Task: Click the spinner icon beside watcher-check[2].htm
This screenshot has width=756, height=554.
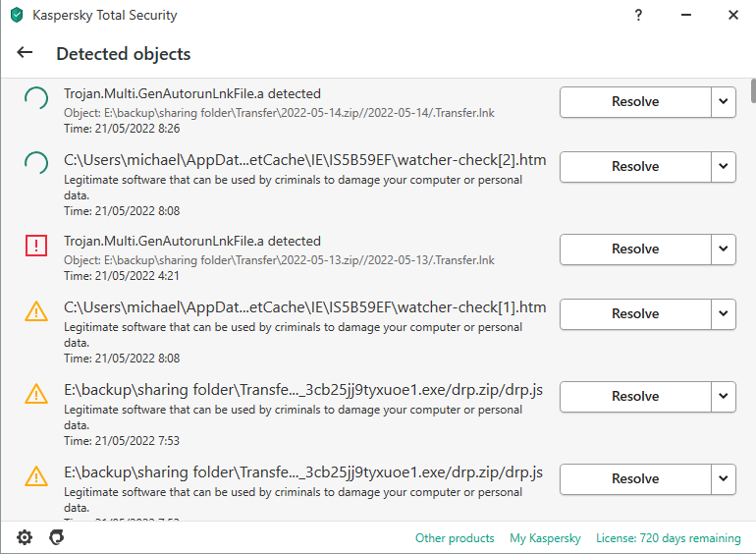Action: pos(36,163)
